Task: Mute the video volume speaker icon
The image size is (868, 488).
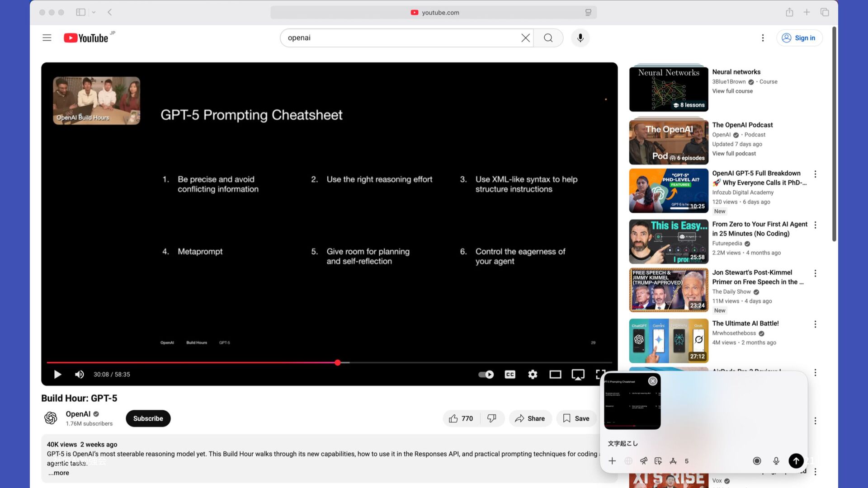Action: (x=80, y=374)
